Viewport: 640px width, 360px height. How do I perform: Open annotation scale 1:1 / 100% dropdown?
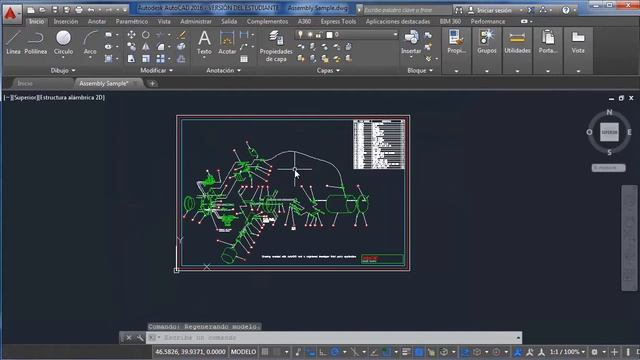[x=567, y=352]
